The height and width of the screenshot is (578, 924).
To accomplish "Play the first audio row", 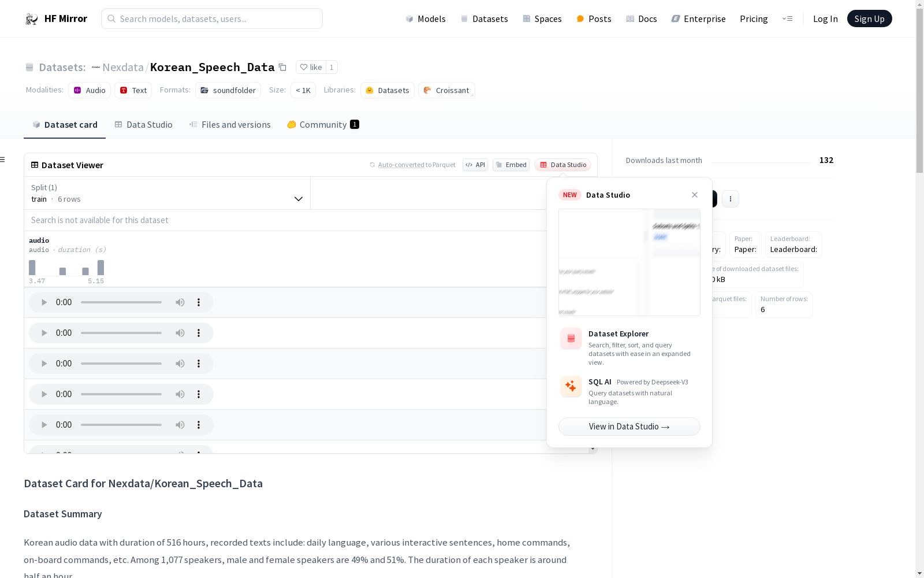I will pos(44,302).
